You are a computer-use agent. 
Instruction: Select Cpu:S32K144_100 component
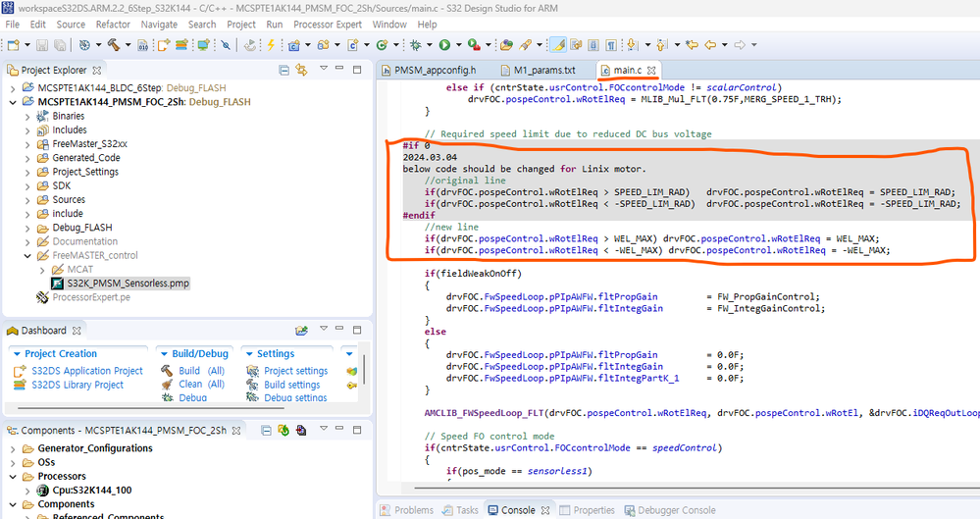click(x=92, y=491)
